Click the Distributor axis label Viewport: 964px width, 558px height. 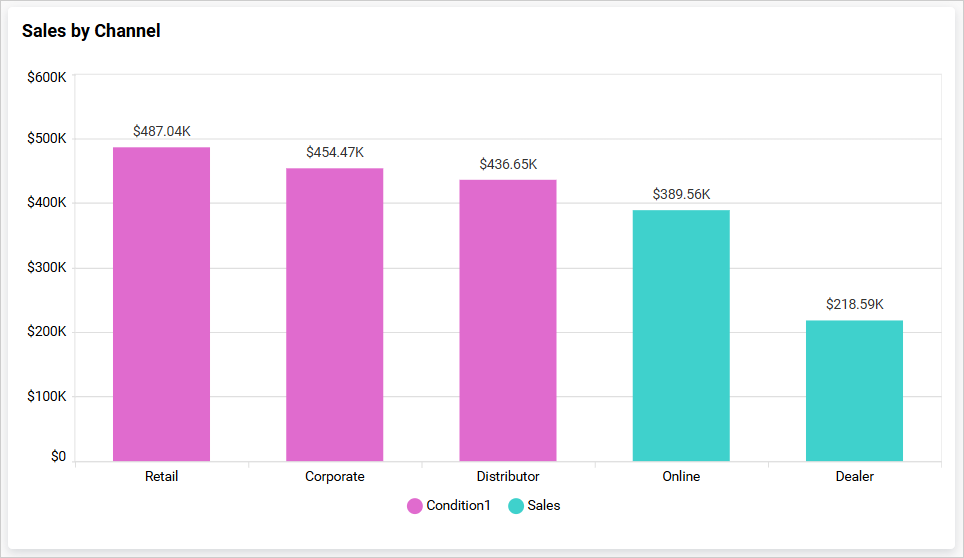(508, 476)
